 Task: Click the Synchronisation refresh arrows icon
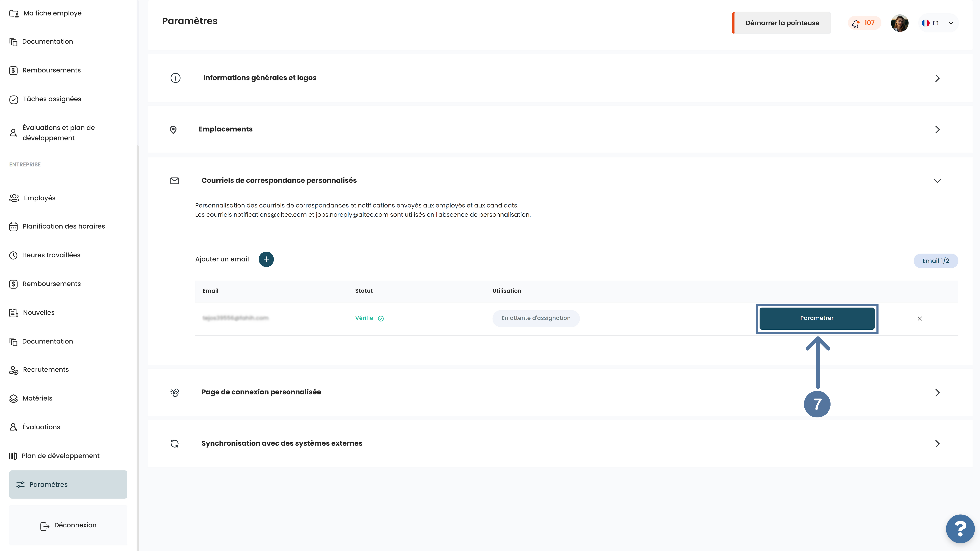pos(175,444)
